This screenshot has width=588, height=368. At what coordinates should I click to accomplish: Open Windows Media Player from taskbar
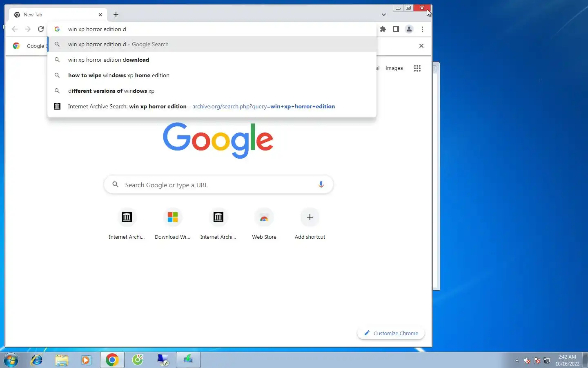pyautogui.click(x=86, y=360)
